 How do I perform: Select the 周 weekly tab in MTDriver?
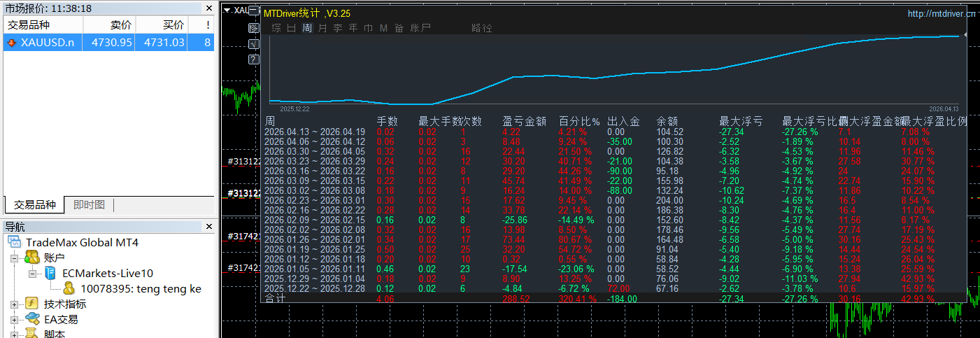pyautogui.click(x=307, y=28)
